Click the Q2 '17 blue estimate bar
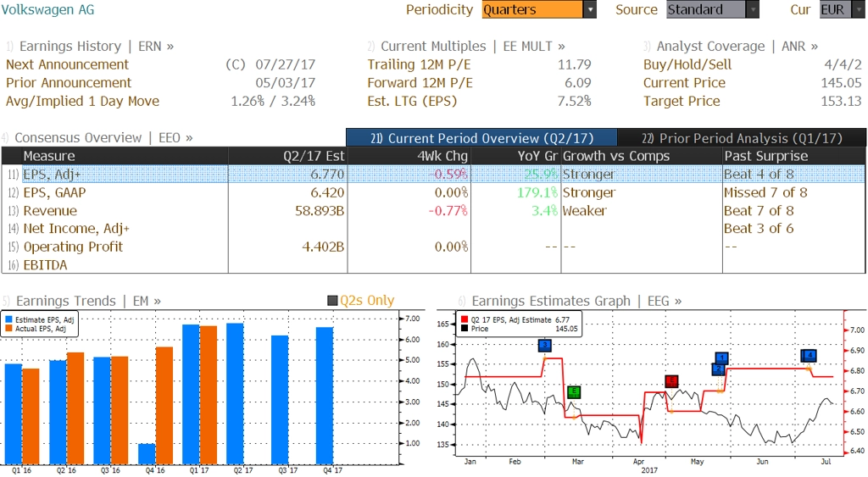 coord(236,393)
